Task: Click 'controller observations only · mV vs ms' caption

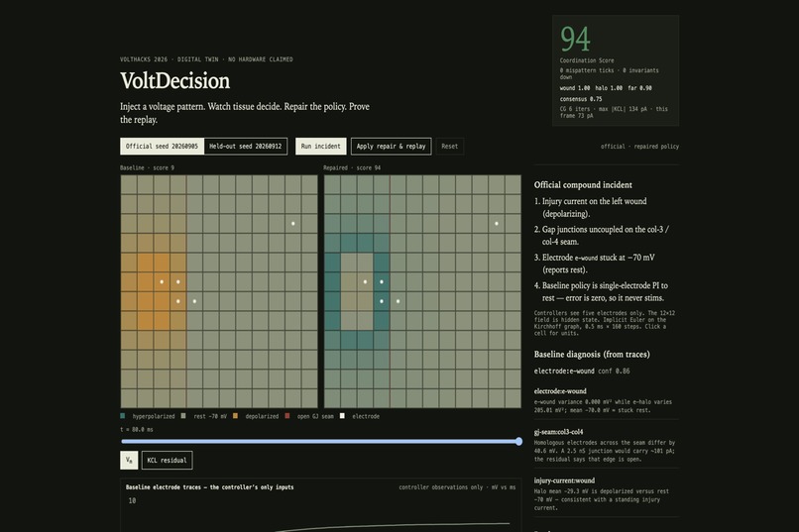Action: click(x=457, y=487)
